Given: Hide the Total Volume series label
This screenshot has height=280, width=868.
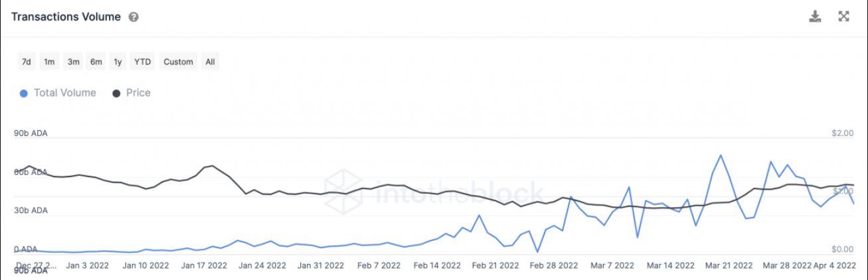Looking at the screenshot, I should (65, 93).
